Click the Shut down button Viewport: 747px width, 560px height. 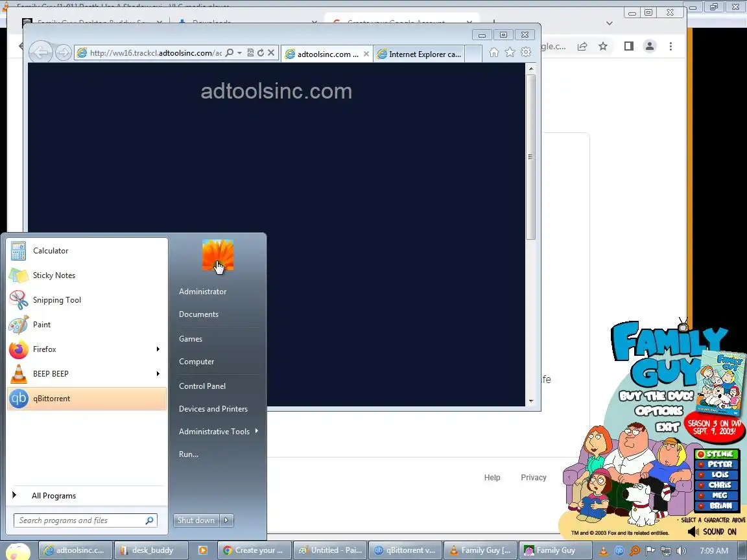[196, 520]
